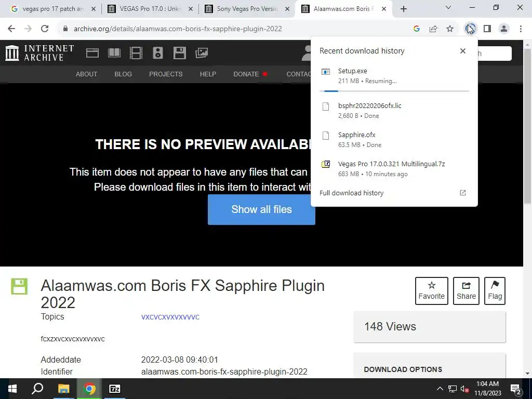This screenshot has width=532, height=399.
Task: Click Full download history link
Action: [352, 193]
